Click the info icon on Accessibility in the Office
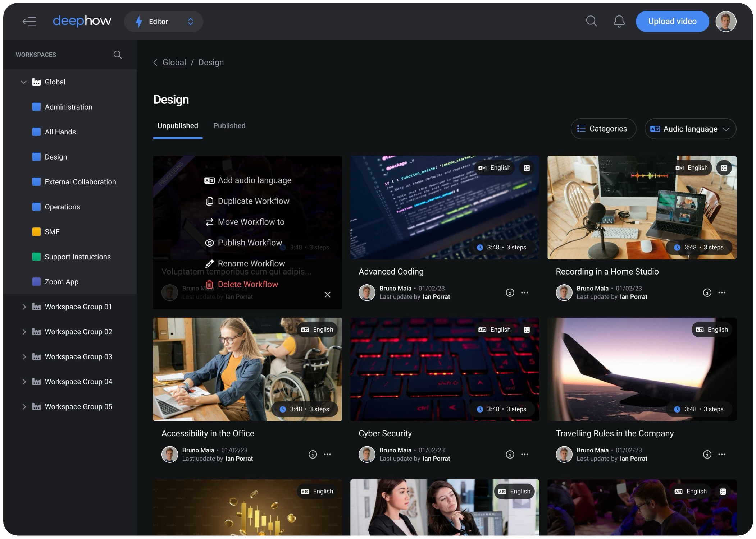Screen dimensions: 756x539 point(313,455)
